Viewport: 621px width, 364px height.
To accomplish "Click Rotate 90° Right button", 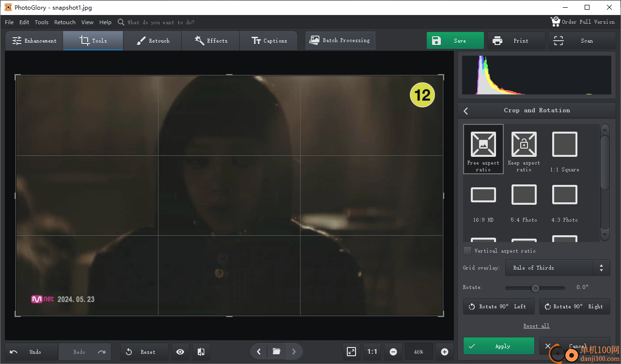I will pyautogui.click(x=574, y=306).
